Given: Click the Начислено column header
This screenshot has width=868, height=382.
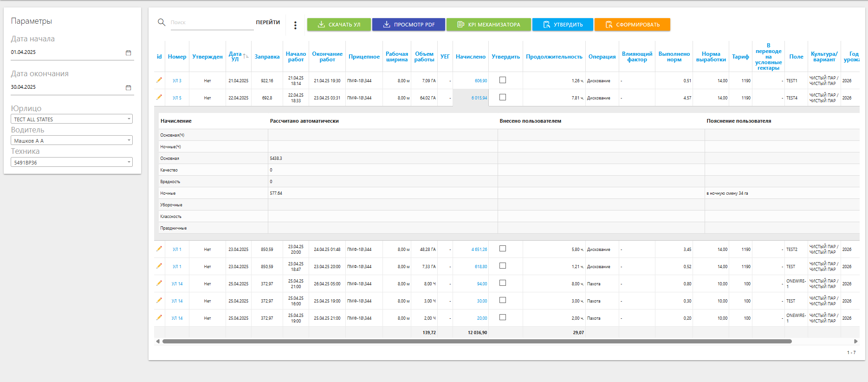Looking at the screenshot, I should (x=470, y=57).
